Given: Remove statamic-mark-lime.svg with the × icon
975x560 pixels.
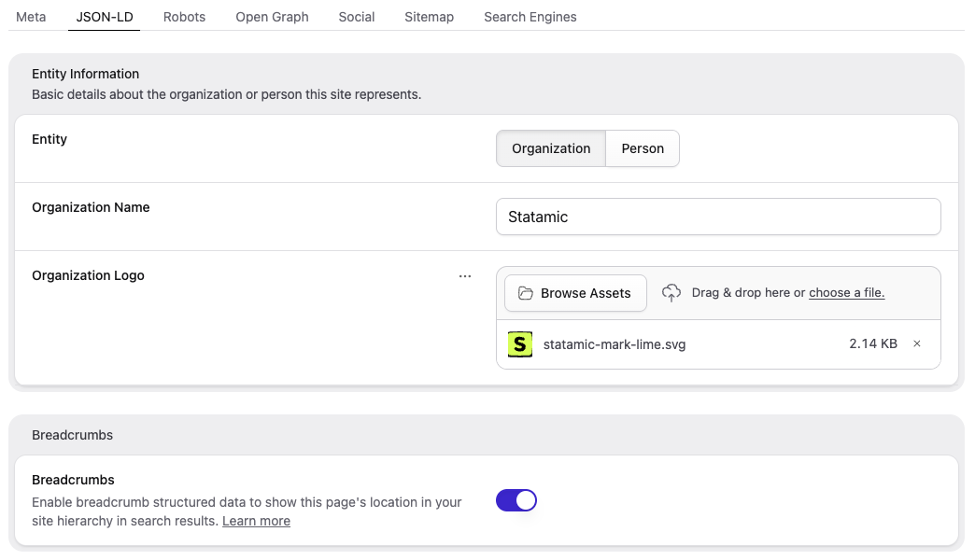Looking at the screenshot, I should coord(916,343).
